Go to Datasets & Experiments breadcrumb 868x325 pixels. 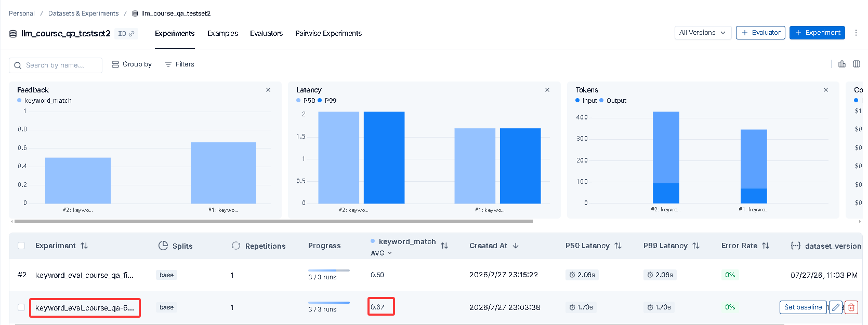tap(83, 13)
